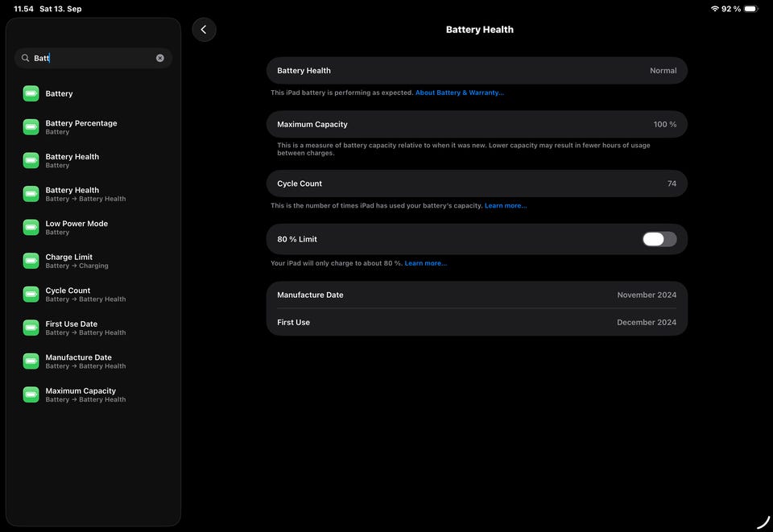Tap the corner swipe indicator bottom-right
The image size is (773, 532).
763,522
